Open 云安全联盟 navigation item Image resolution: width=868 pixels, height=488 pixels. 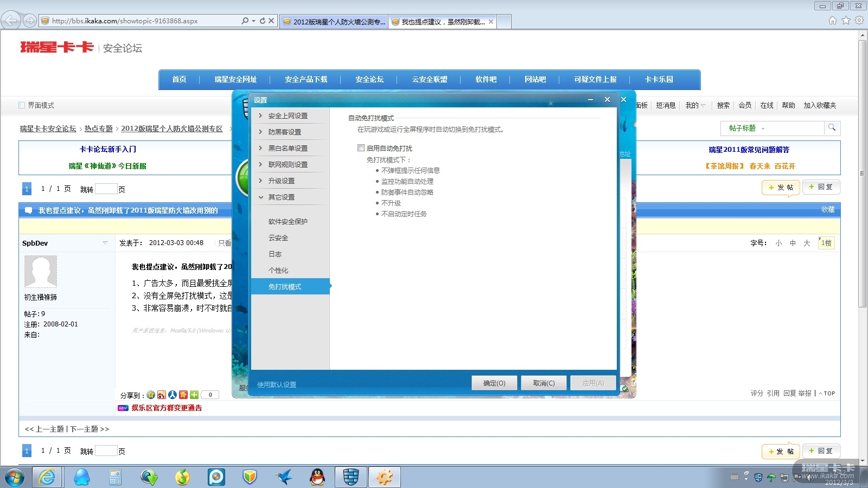(x=430, y=79)
